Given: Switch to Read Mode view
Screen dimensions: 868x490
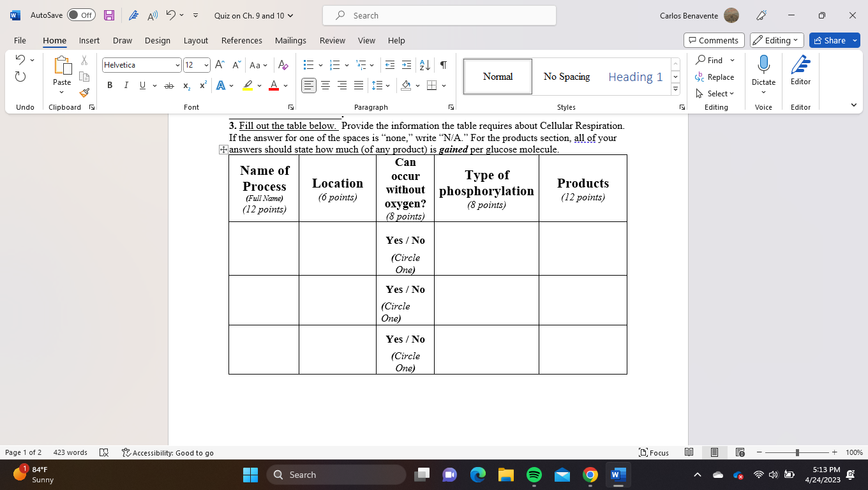Looking at the screenshot, I should 689,452.
